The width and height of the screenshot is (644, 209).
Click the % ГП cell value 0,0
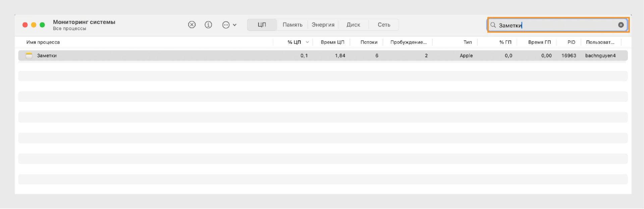[508, 56]
